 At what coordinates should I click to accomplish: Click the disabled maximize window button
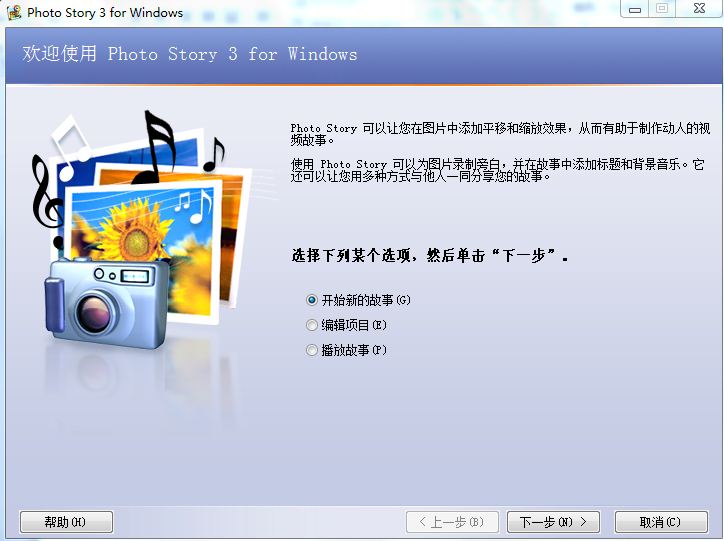[x=662, y=9]
